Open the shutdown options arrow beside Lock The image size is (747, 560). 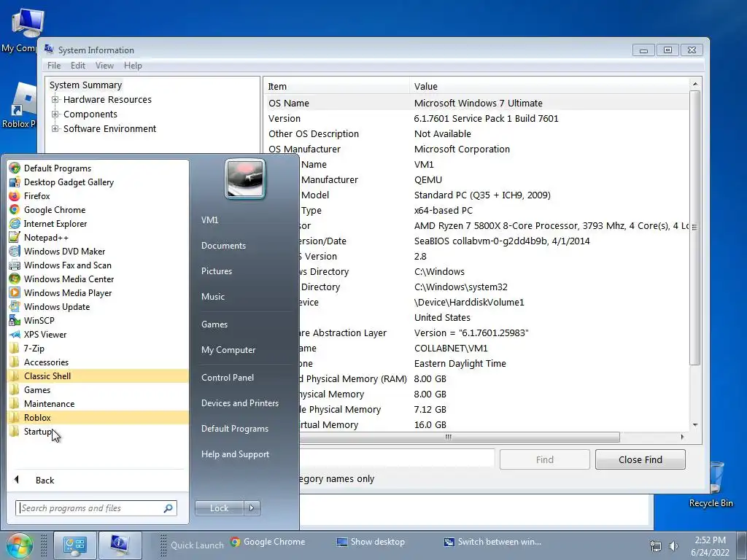click(x=252, y=508)
